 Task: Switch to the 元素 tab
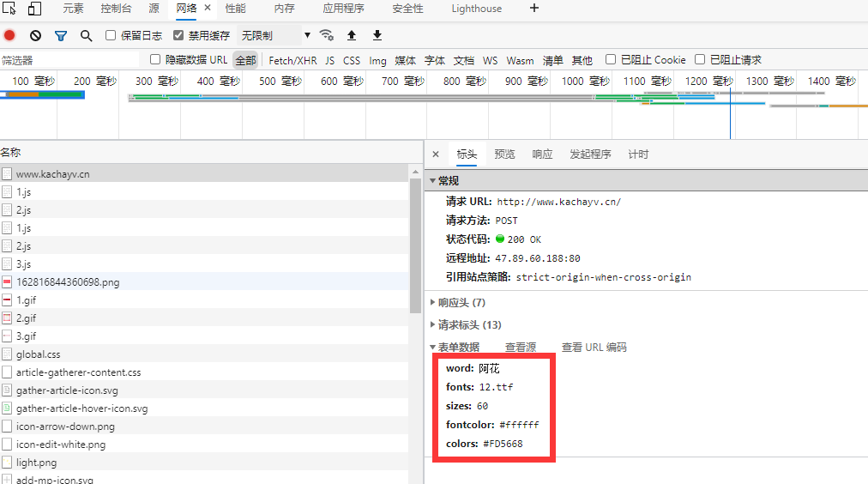[73, 9]
